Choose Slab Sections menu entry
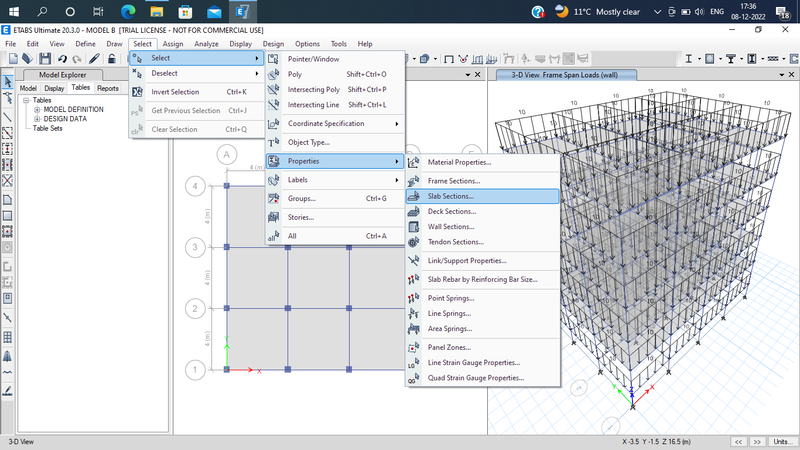Viewport: 800px width, 450px height. 482,196
